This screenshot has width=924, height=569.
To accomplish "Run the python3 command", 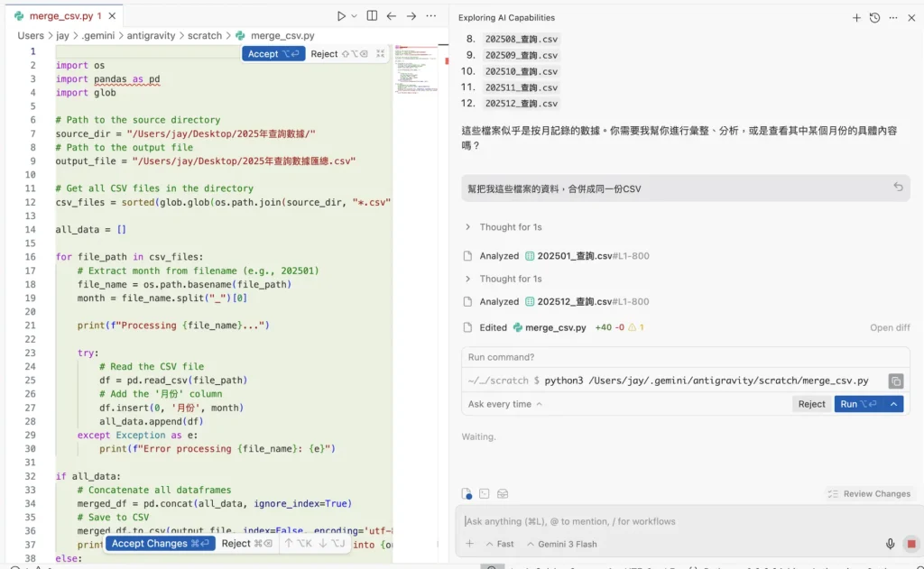I will tap(859, 404).
